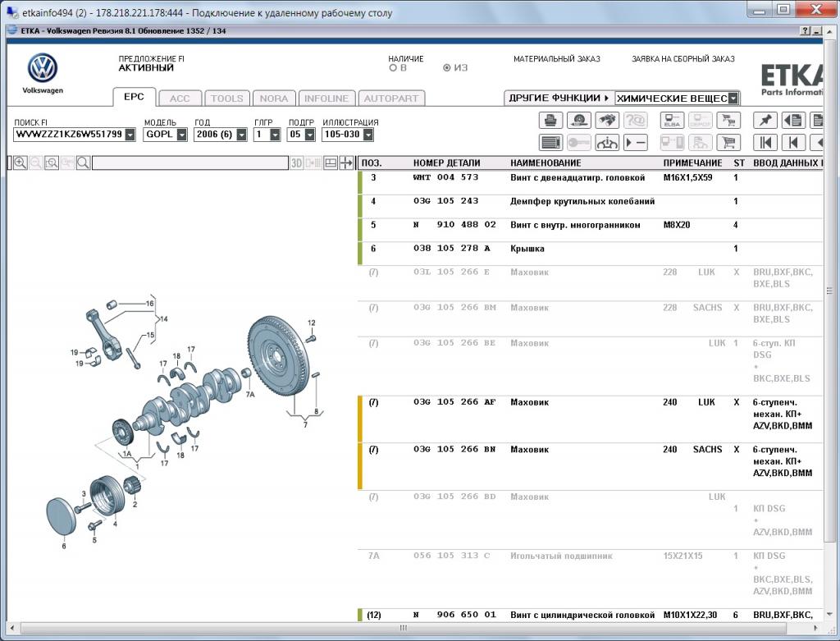This screenshot has height=641, width=840.
Task: Open the ГЛГР dropdown
Action: pos(275,135)
